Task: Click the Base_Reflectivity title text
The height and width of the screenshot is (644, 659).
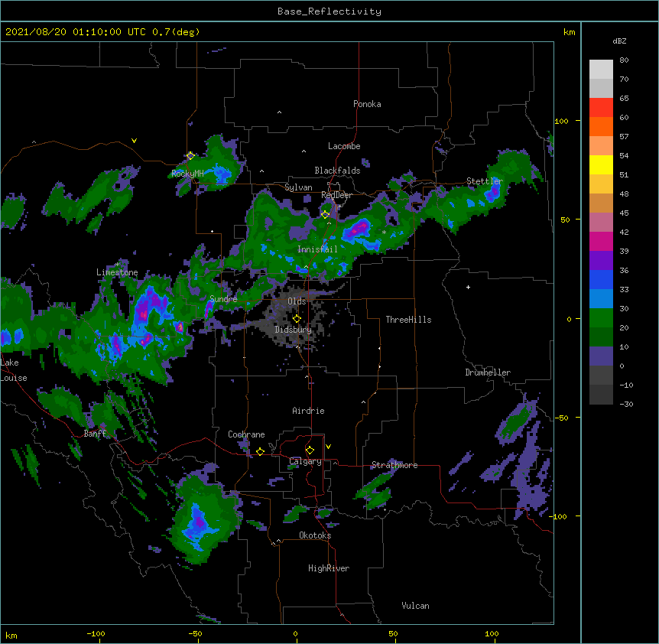Action: pos(329,11)
